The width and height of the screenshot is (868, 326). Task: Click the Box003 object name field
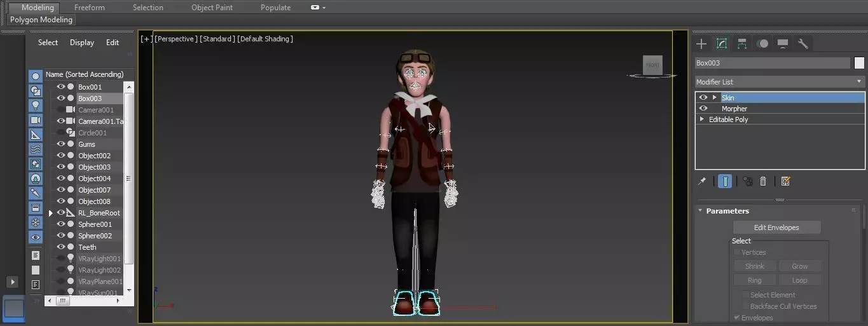(x=772, y=63)
